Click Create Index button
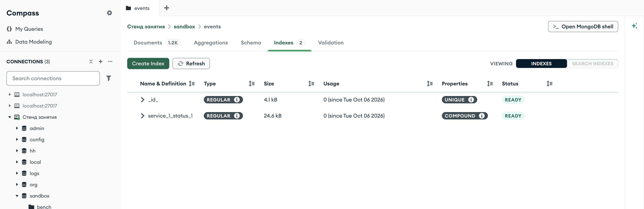 click(148, 64)
